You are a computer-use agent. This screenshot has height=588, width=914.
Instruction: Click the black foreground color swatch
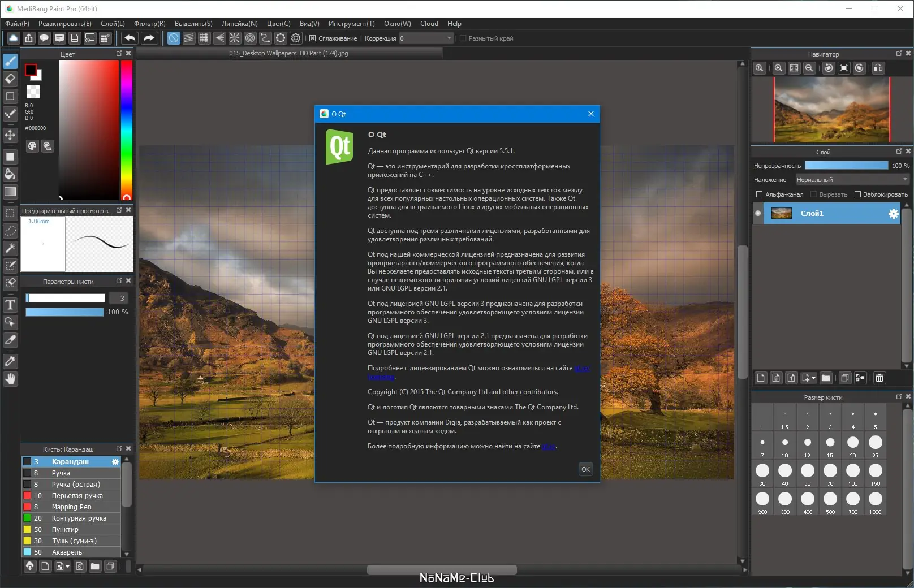[31, 70]
